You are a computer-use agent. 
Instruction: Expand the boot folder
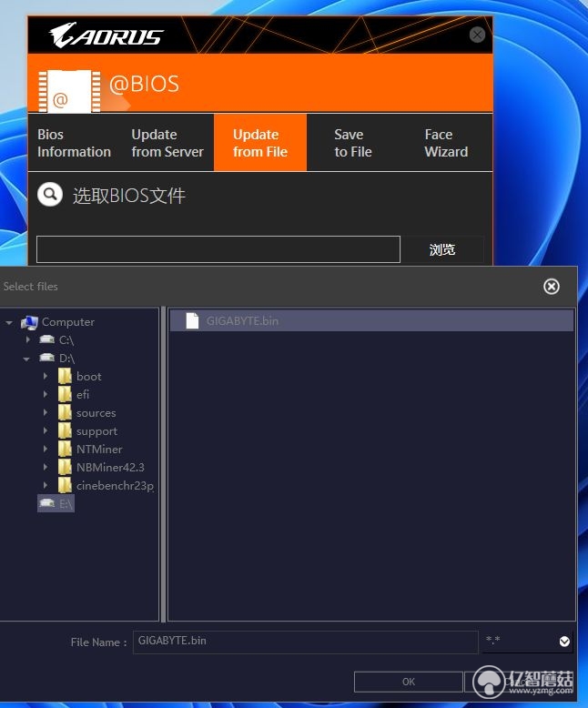[x=46, y=376]
